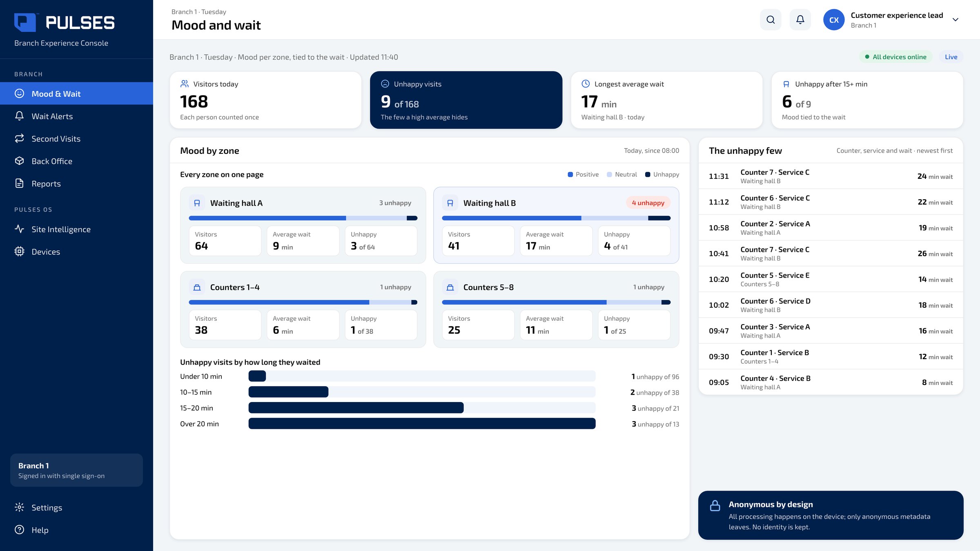This screenshot has height=551, width=980.
Task: Click the Live status badge
Action: (x=951, y=57)
